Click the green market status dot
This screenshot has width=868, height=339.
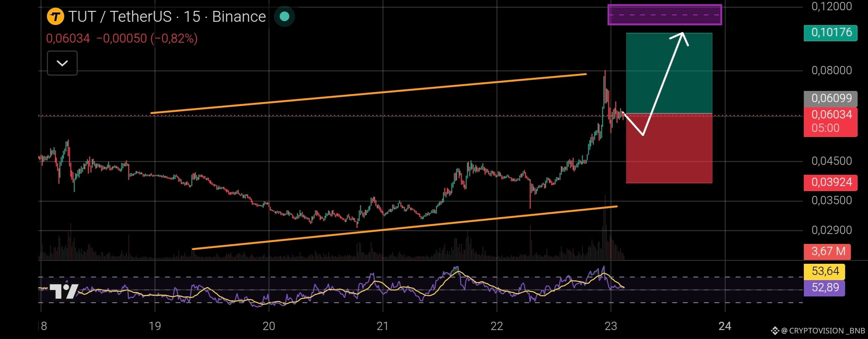pyautogui.click(x=284, y=17)
